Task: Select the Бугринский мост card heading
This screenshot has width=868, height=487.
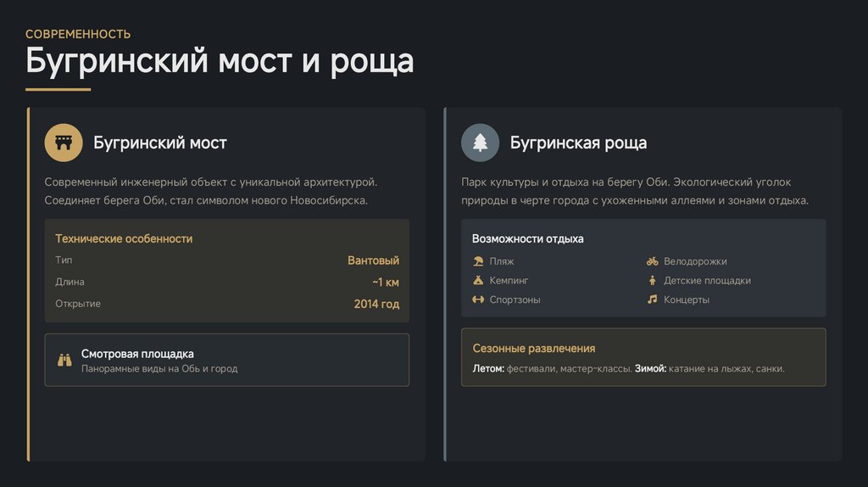Action: [160, 143]
